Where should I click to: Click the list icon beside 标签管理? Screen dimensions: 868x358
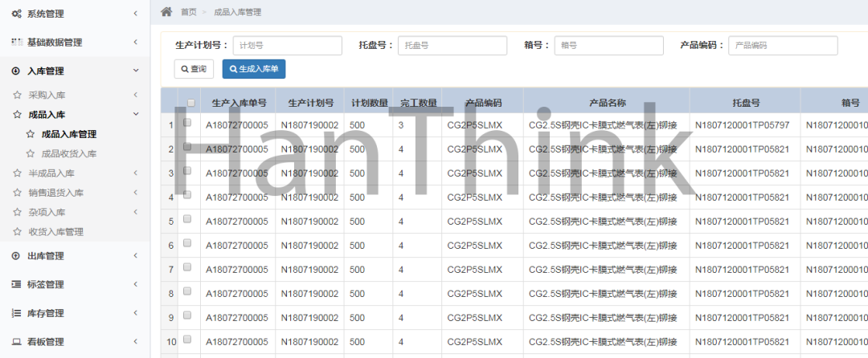tap(16, 284)
